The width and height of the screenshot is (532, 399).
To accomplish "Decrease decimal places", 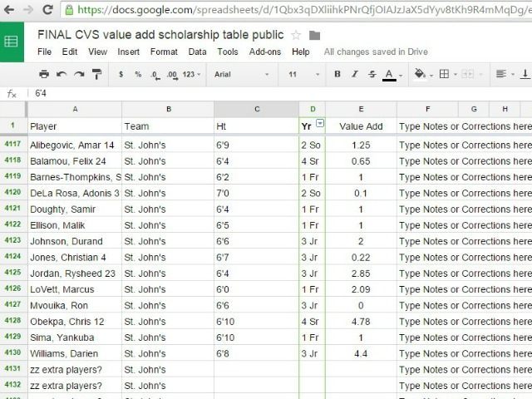I will point(155,75).
